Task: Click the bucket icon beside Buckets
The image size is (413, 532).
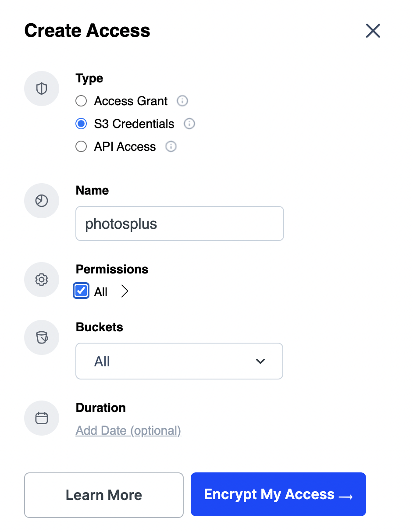Action: tap(42, 337)
